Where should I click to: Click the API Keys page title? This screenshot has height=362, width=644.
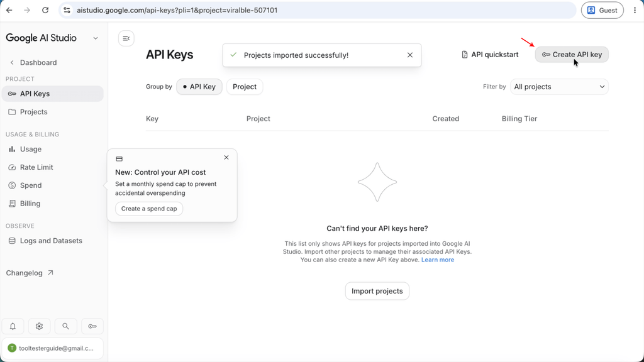(x=169, y=55)
